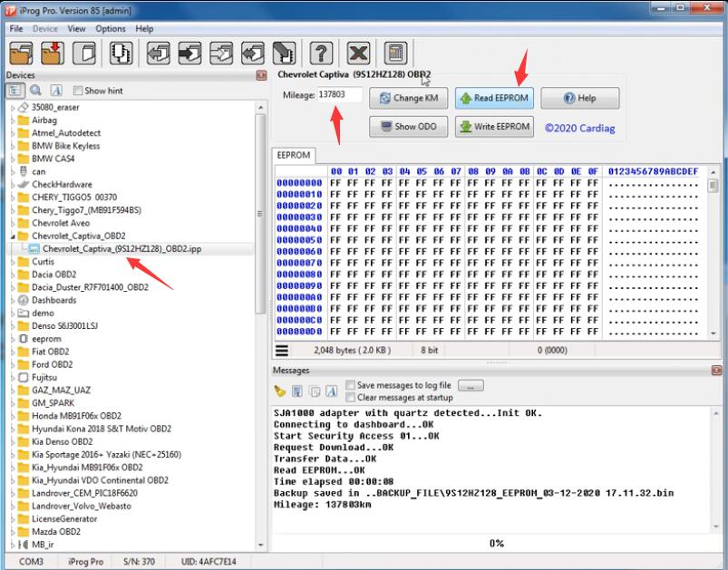
Task: Click the chip erase toolbar icon
Action: (284, 53)
